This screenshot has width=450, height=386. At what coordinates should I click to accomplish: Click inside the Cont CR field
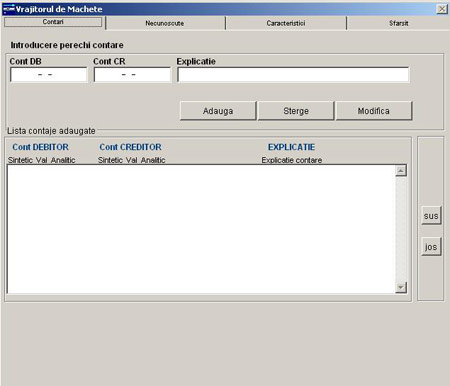pos(132,75)
